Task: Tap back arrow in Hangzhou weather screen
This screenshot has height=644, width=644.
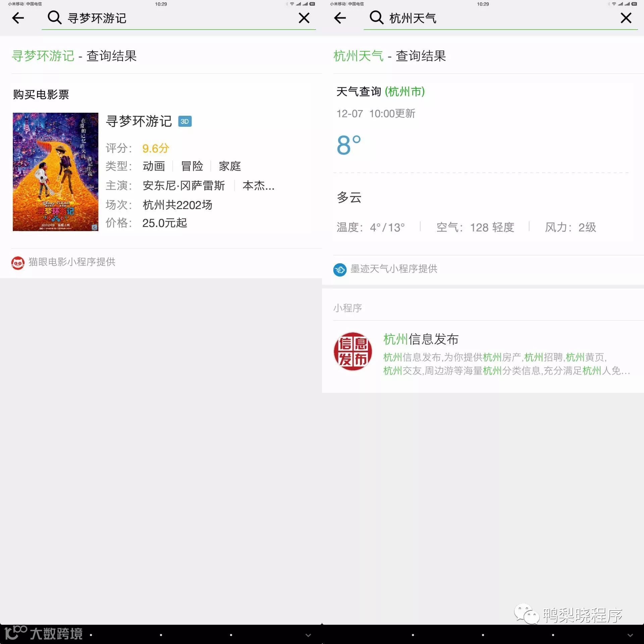Action: coord(340,18)
